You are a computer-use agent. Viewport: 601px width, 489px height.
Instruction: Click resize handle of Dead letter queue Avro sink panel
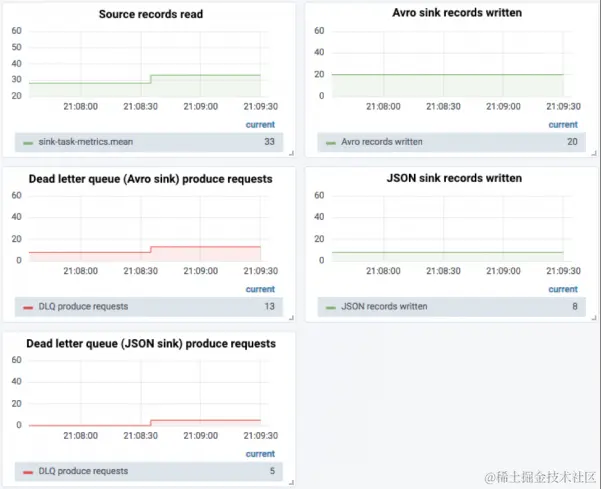click(x=291, y=318)
